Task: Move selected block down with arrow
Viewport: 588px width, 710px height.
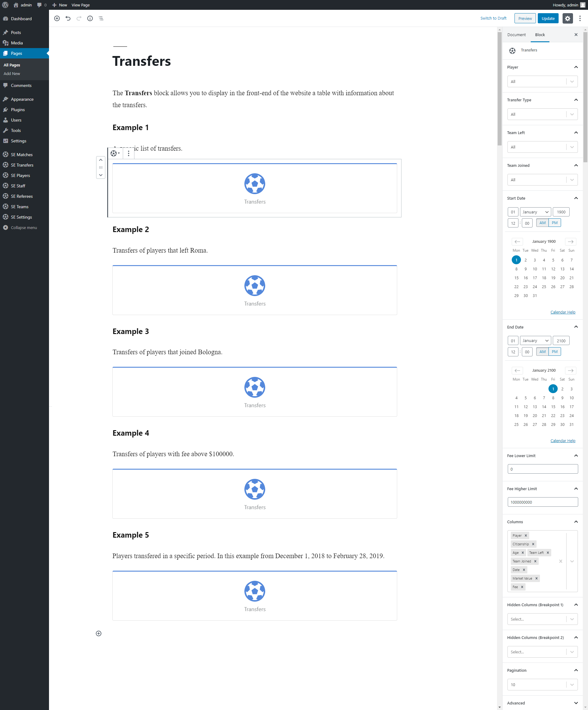Action: [101, 175]
